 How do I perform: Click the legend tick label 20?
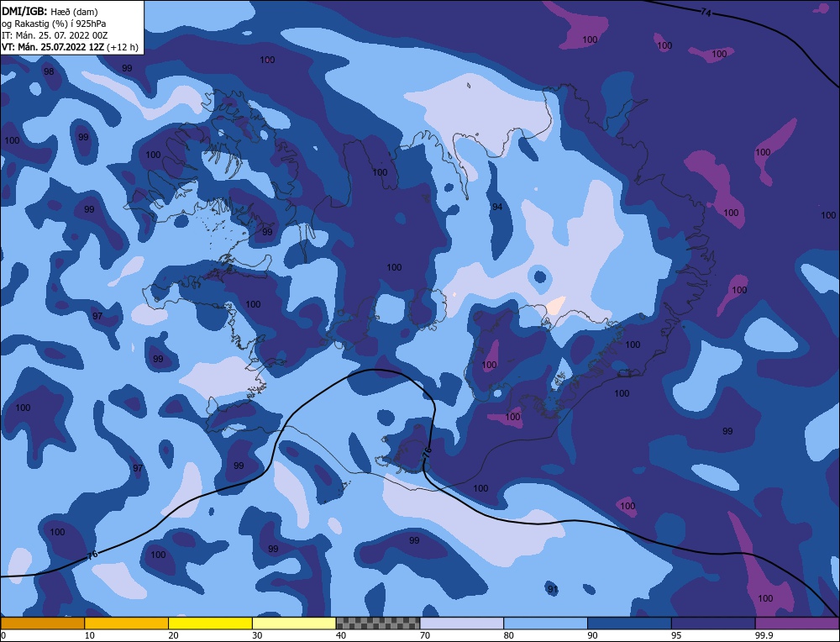pyautogui.click(x=174, y=635)
